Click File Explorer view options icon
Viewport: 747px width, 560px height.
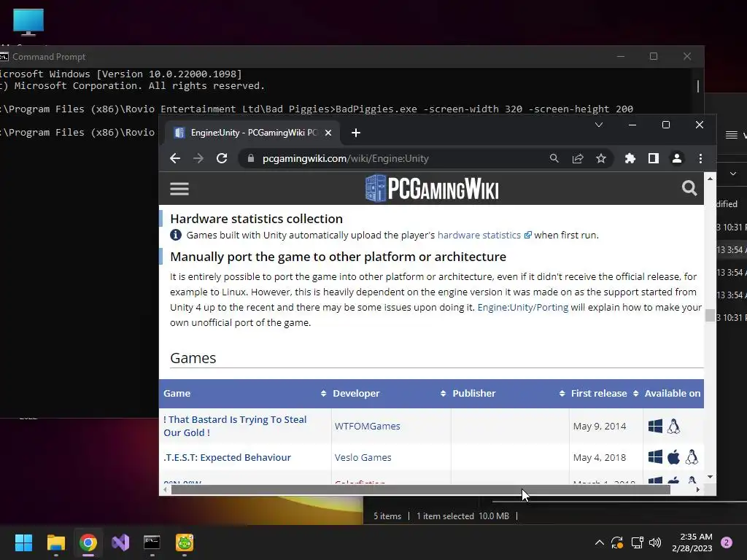[731, 135]
